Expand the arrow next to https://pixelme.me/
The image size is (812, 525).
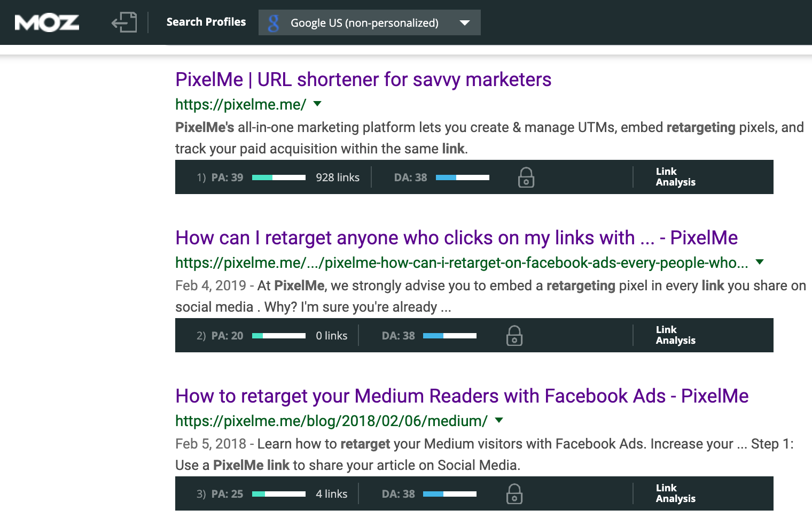[x=317, y=104]
